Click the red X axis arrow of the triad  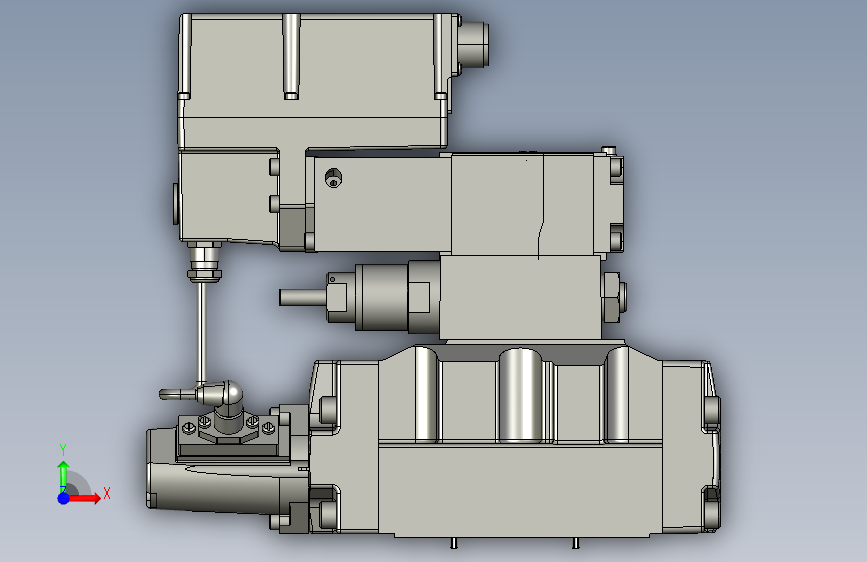tap(85, 498)
